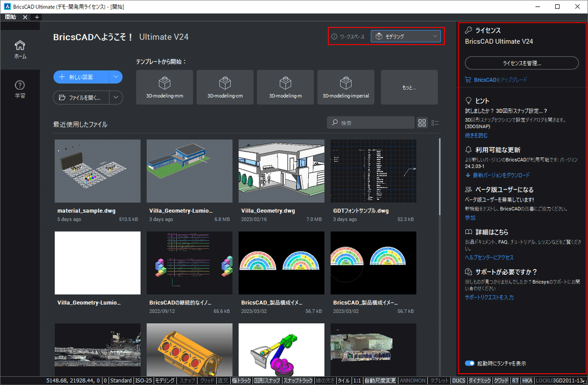Viewport: 588px width, 385px height.
Task: Start from the 3D-modeling-imperial template
Action: [346, 87]
